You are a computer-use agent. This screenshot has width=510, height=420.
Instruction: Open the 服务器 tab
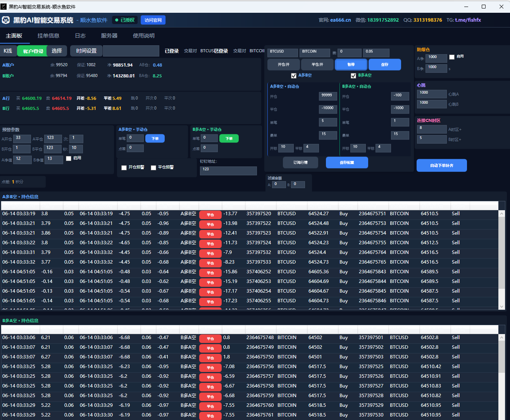pos(109,36)
